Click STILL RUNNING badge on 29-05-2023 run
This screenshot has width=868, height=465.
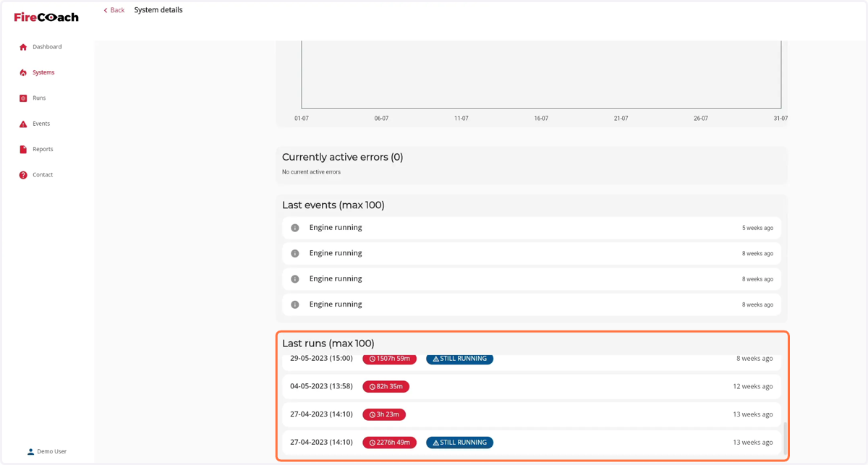[x=459, y=359]
